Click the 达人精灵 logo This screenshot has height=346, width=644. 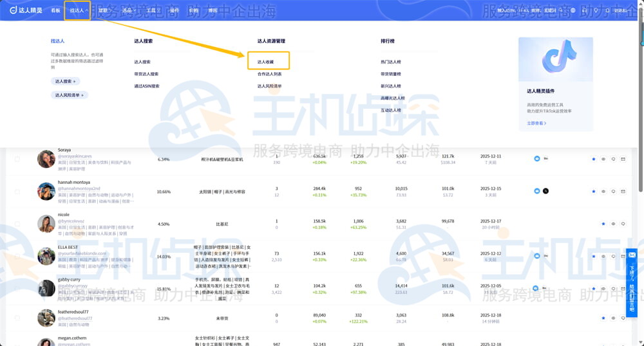(x=26, y=10)
